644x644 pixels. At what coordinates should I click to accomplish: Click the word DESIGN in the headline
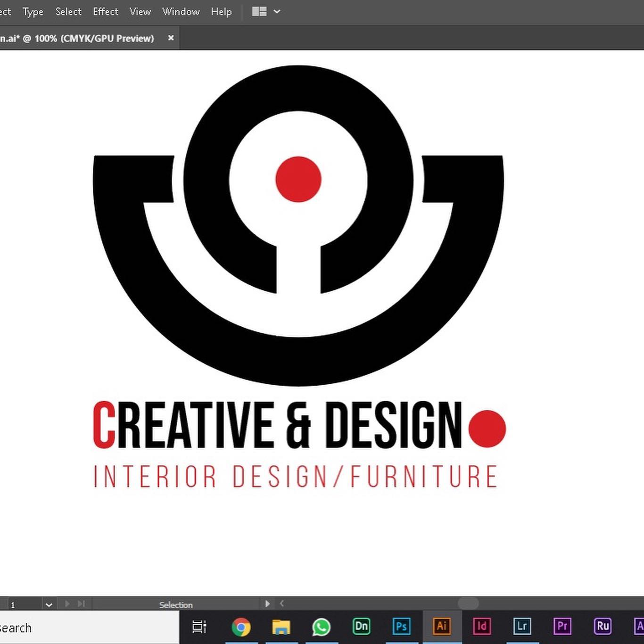click(394, 425)
